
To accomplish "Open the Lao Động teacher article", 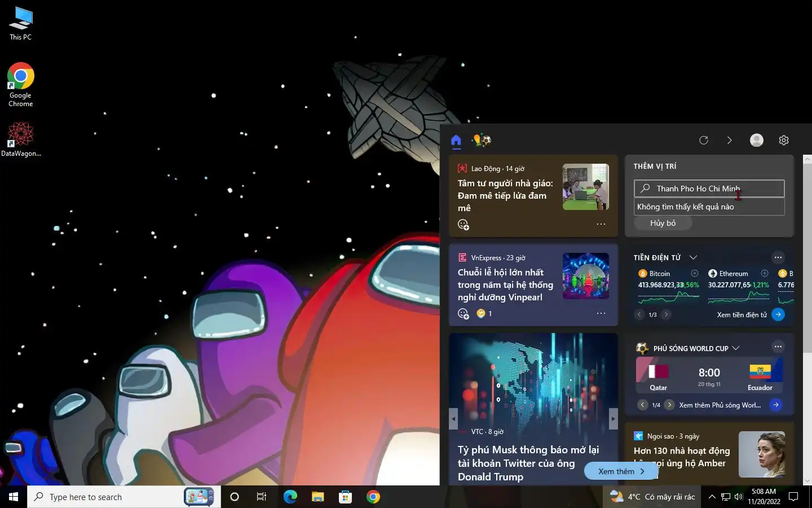I will click(x=505, y=195).
